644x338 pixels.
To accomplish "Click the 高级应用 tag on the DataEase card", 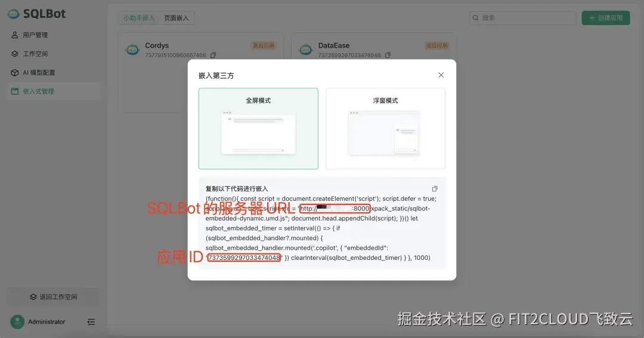I will pos(436,45).
